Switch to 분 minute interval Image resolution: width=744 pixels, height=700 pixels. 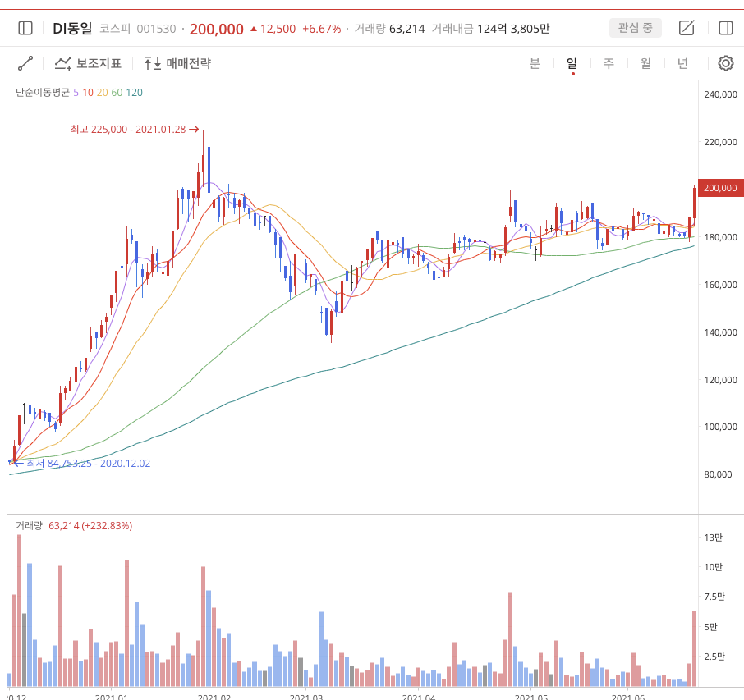tap(535, 63)
